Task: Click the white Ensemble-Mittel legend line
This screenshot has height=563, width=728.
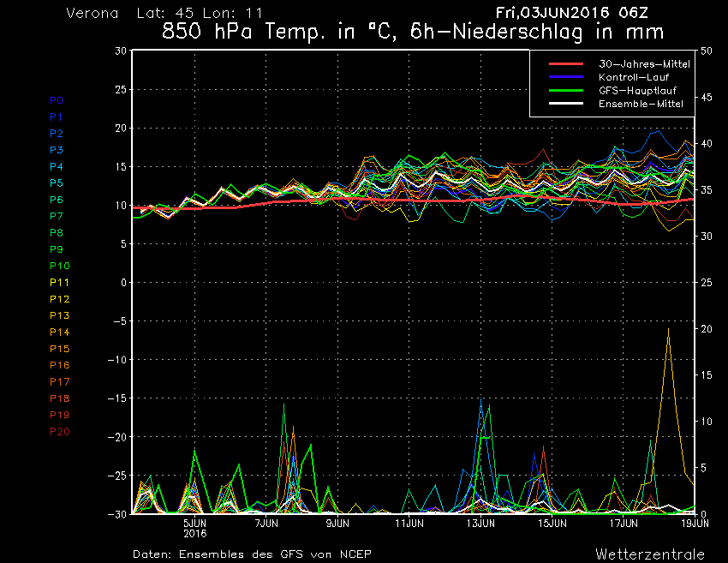Action: click(x=566, y=103)
